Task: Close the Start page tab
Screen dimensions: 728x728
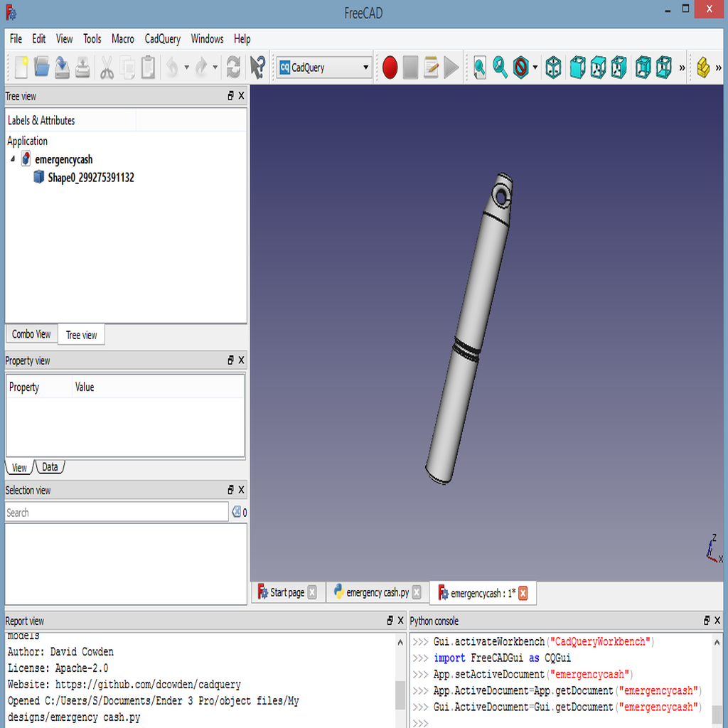Action: pos(312,592)
